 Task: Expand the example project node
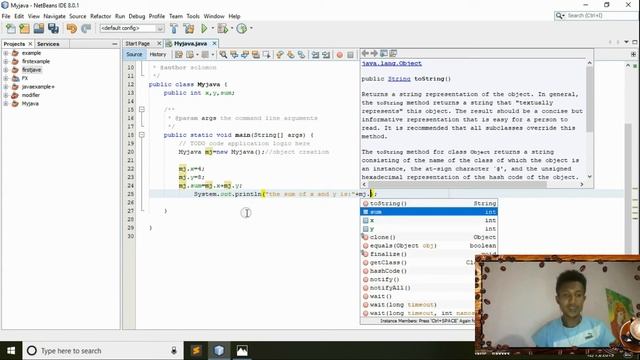point(6,53)
